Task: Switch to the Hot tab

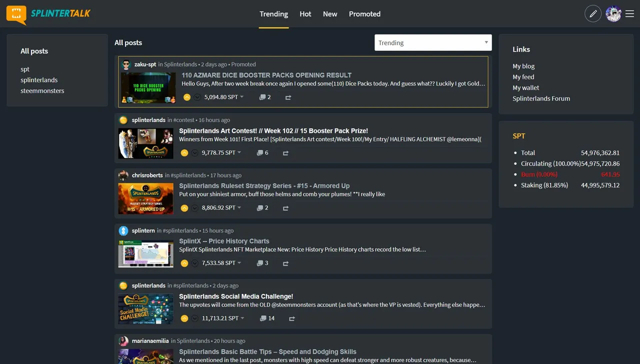Action: point(305,14)
